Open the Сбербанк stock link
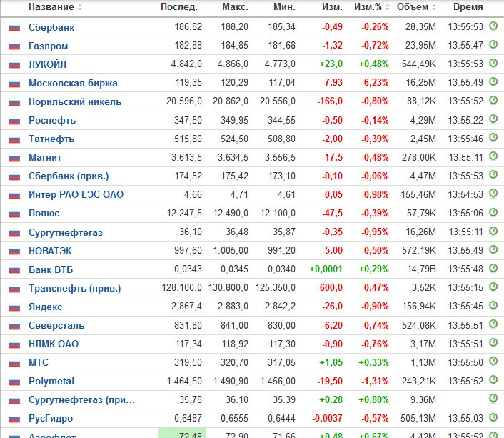 click(51, 27)
